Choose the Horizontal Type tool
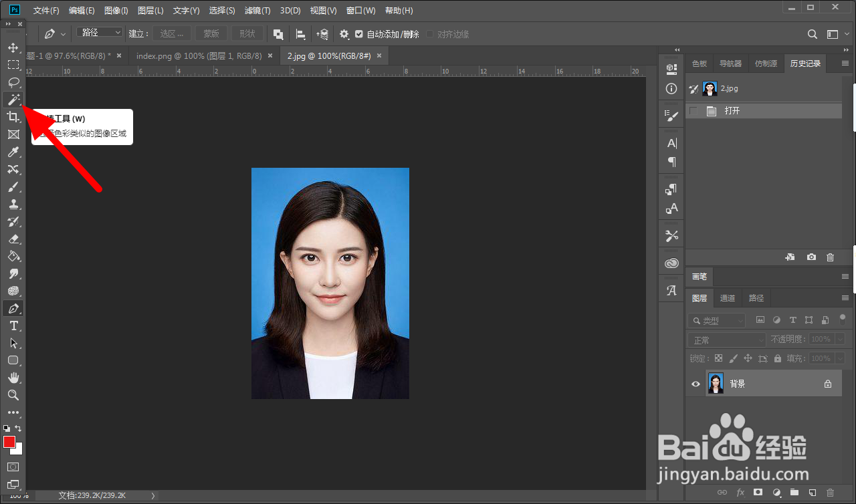The image size is (856, 504). point(13,326)
